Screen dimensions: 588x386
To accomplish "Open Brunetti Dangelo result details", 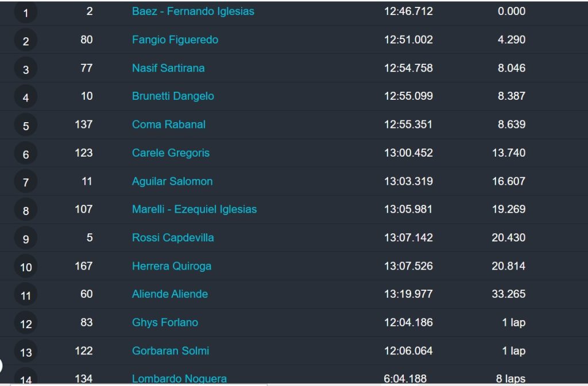I will pos(173,96).
